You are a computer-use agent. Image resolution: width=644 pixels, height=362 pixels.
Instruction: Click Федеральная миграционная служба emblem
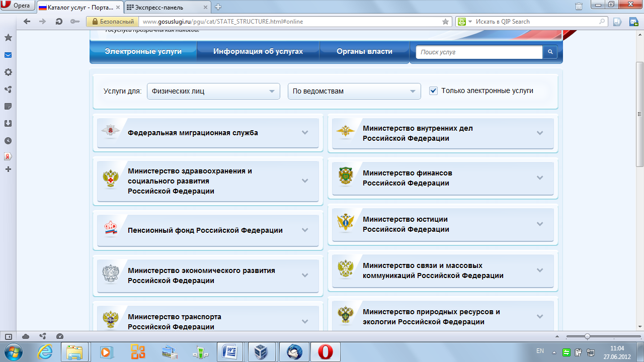110,132
